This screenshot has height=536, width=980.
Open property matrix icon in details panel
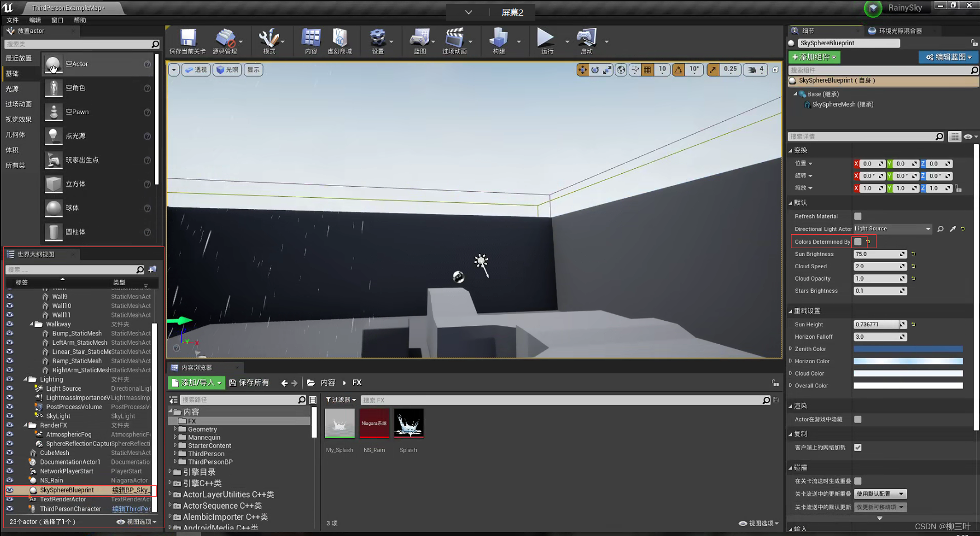(955, 136)
